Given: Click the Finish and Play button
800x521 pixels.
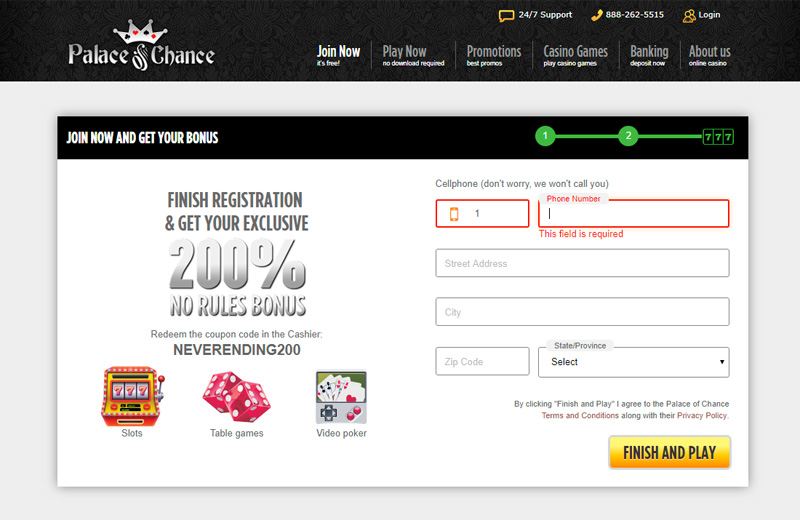Looking at the screenshot, I should 669,452.
